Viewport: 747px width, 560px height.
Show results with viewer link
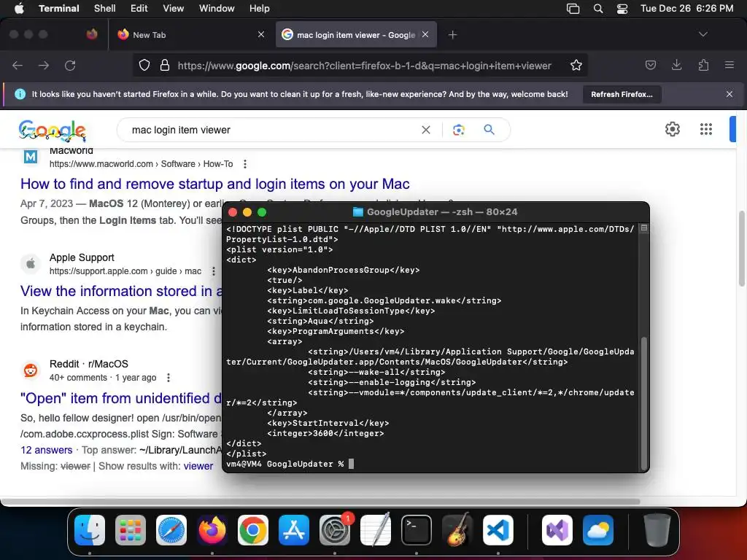(198, 466)
